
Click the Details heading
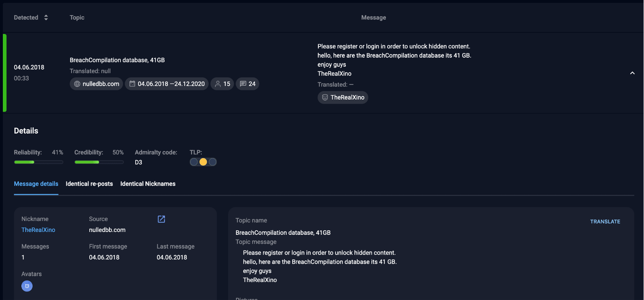tap(26, 131)
